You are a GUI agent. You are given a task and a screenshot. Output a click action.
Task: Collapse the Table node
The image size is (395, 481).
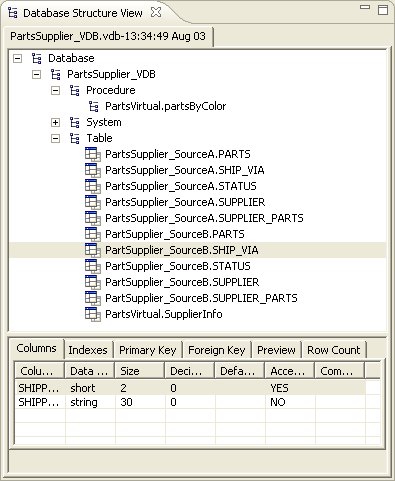[55, 139]
